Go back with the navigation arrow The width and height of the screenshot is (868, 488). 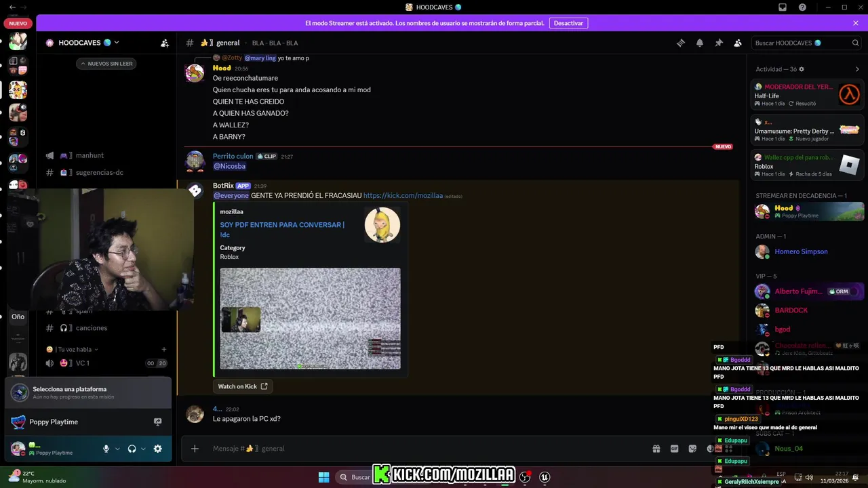(x=12, y=7)
